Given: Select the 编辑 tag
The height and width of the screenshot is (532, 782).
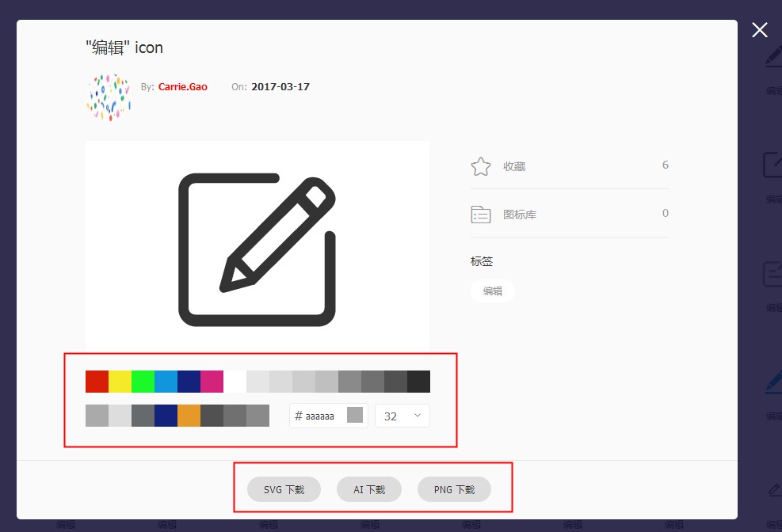Looking at the screenshot, I should (493, 291).
